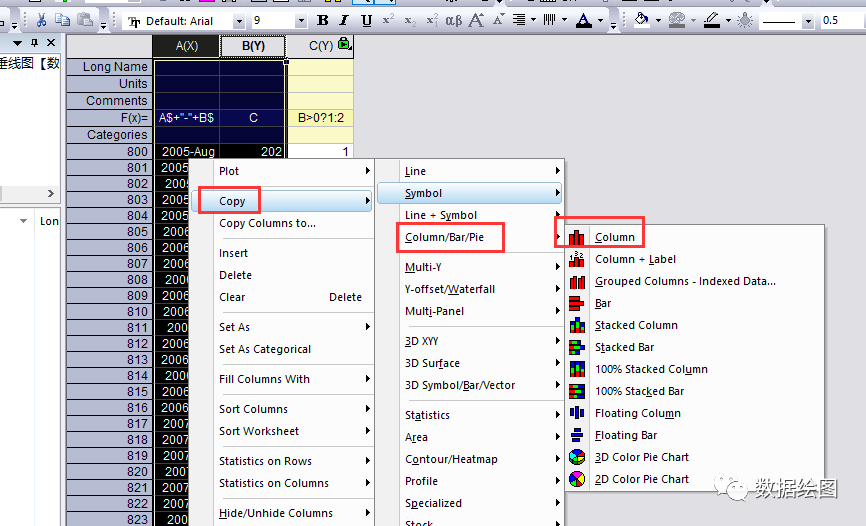Click the B(Y) column header
Image resolution: width=866 pixels, height=526 pixels.
coord(253,45)
